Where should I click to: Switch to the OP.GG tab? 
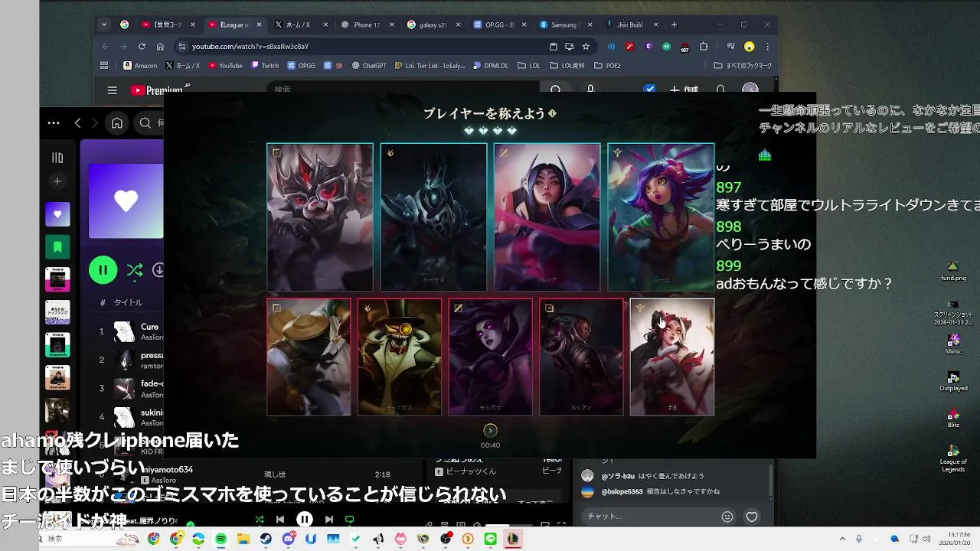498,24
